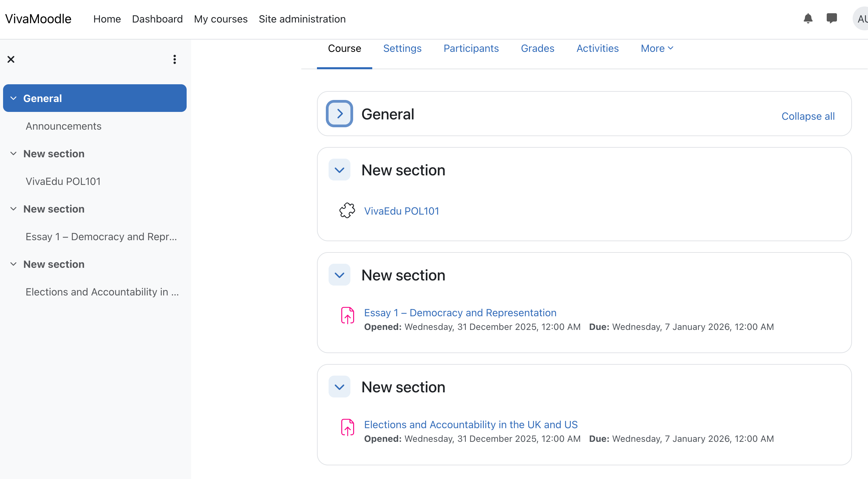Open Essay 1 – Democracy and Representation link

(x=460, y=313)
